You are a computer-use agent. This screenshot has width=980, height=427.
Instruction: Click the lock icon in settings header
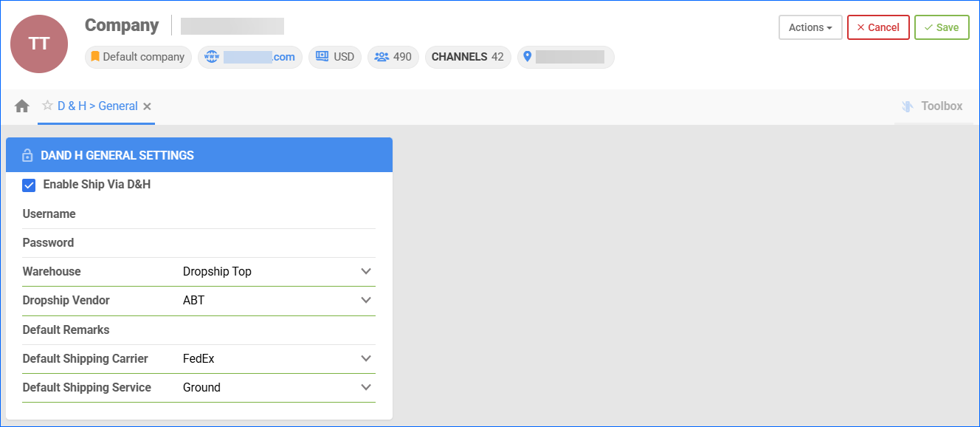coord(27,156)
